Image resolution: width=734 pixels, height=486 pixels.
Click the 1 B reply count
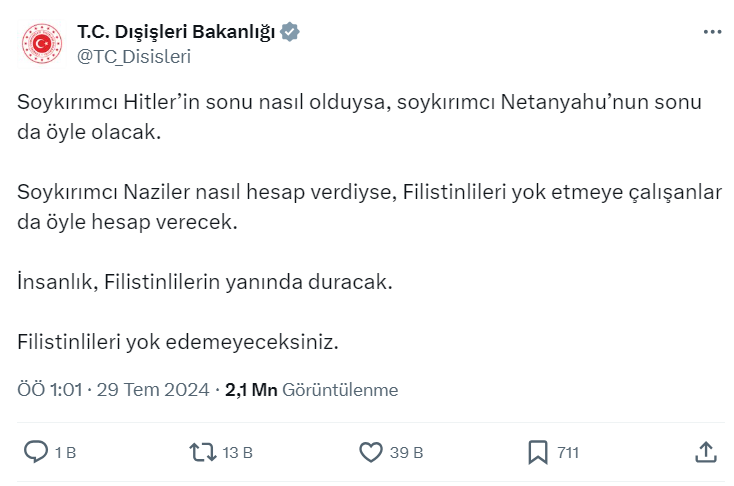pos(65,453)
